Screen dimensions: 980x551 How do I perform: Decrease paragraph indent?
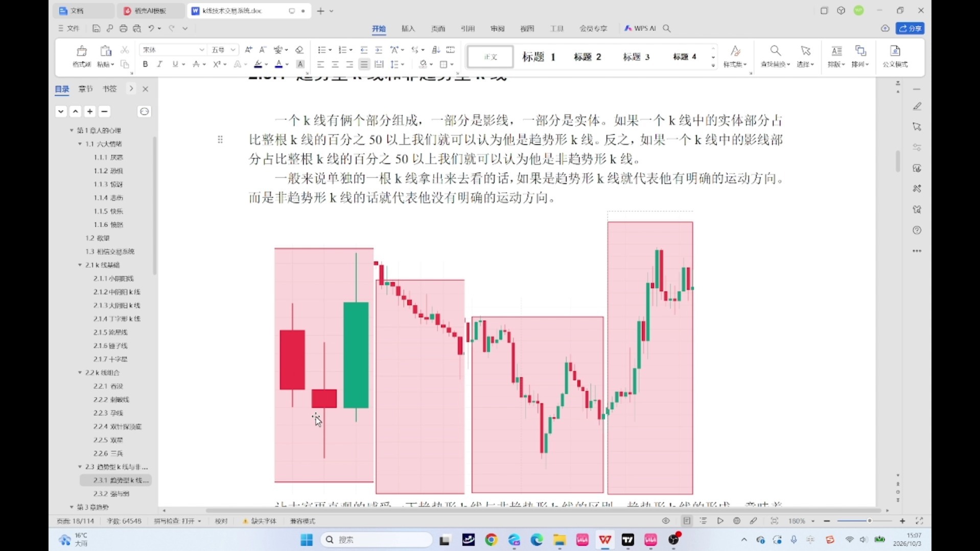click(364, 50)
